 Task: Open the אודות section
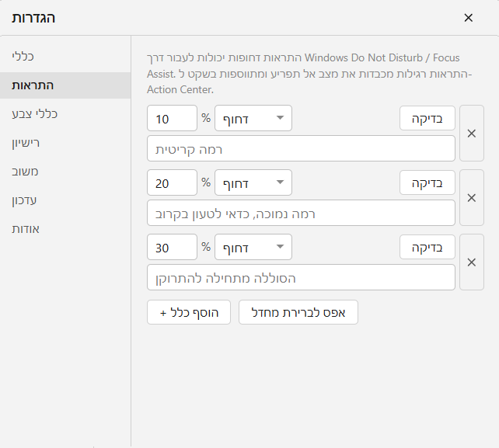click(x=65, y=229)
